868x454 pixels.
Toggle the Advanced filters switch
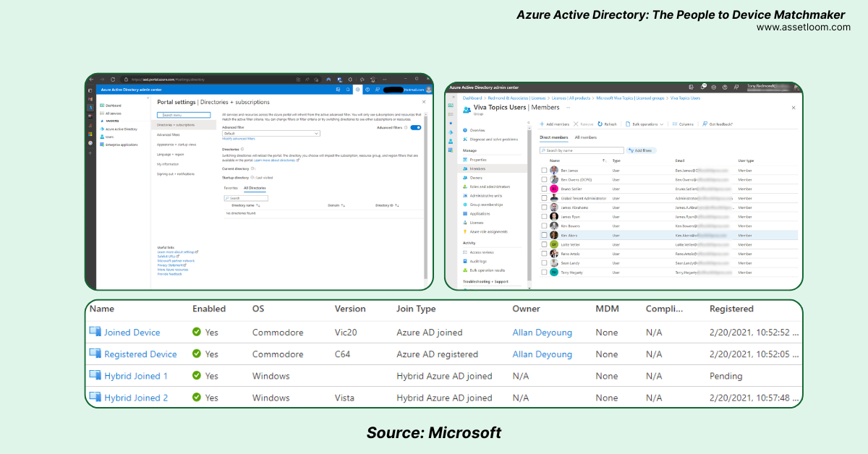(x=415, y=127)
